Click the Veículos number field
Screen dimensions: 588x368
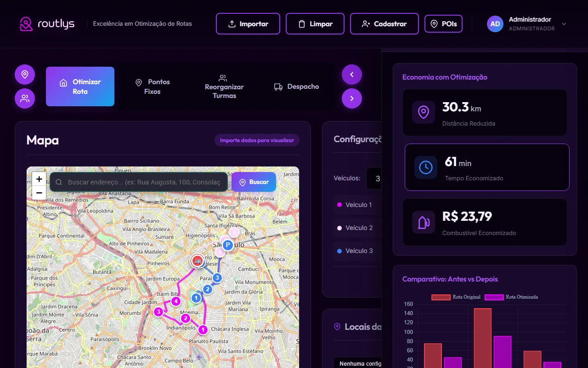point(374,178)
